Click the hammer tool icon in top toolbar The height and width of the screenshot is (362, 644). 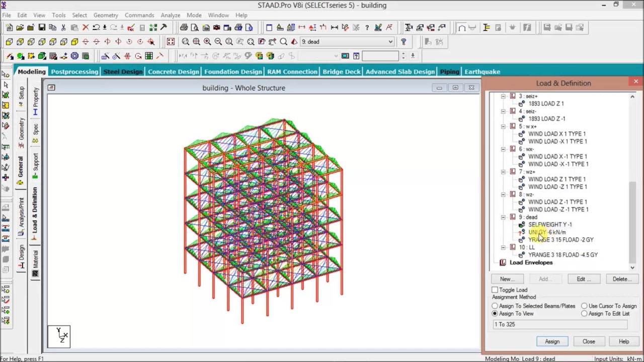(x=164, y=28)
